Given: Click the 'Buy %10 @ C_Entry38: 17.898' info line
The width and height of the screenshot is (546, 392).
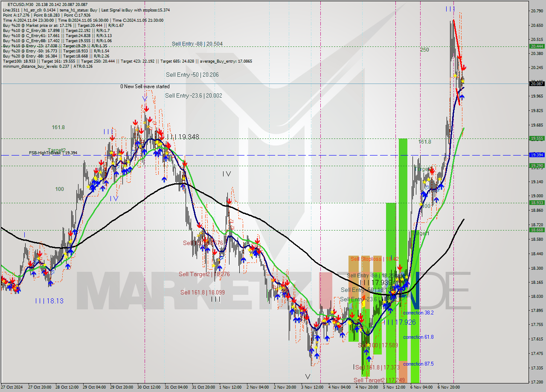Looking at the screenshot, I should (x=56, y=30).
